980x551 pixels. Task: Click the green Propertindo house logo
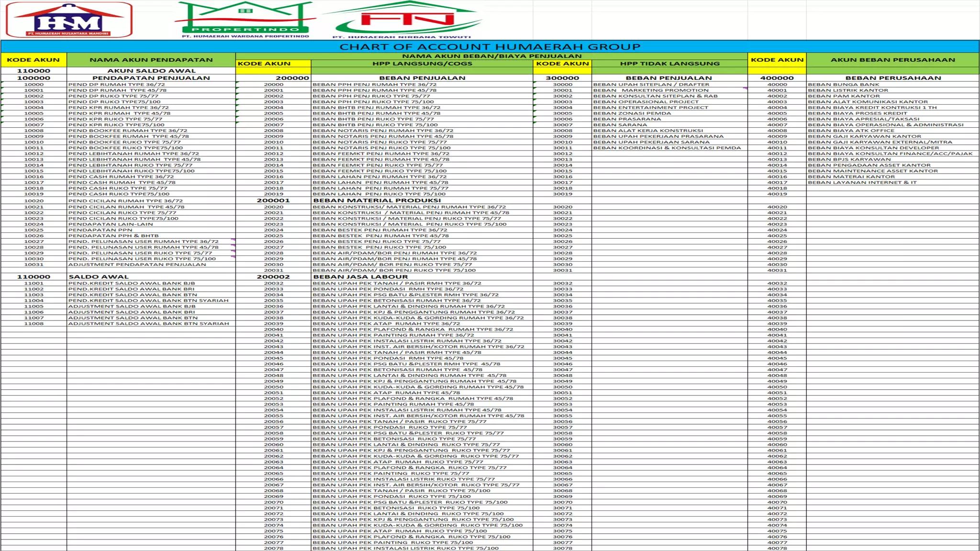point(245,20)
